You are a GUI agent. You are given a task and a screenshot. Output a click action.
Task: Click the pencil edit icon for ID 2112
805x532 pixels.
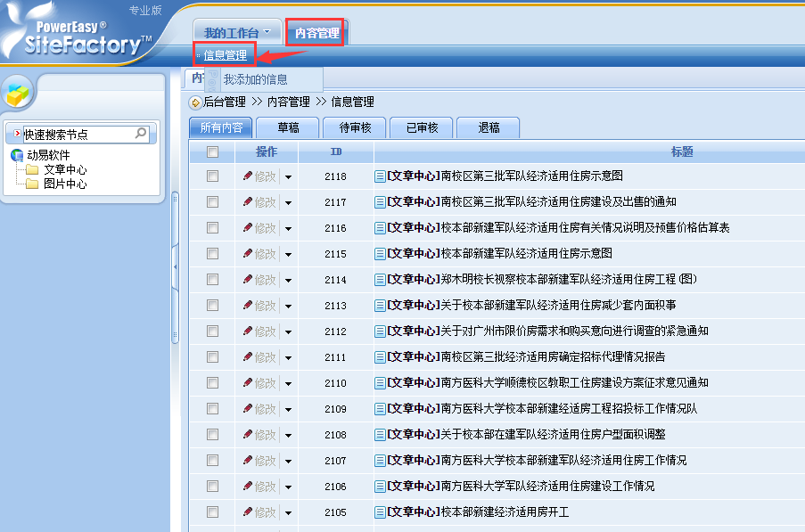(248, 331)
